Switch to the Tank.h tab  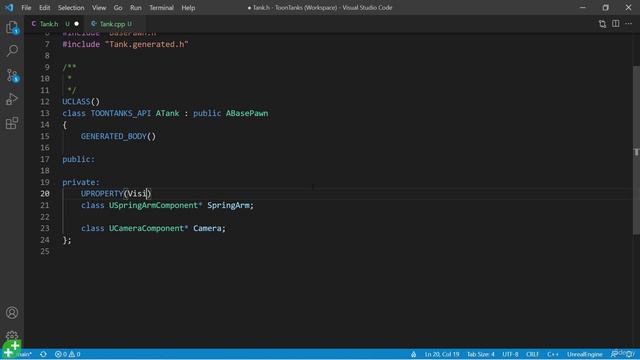(49, 24)
